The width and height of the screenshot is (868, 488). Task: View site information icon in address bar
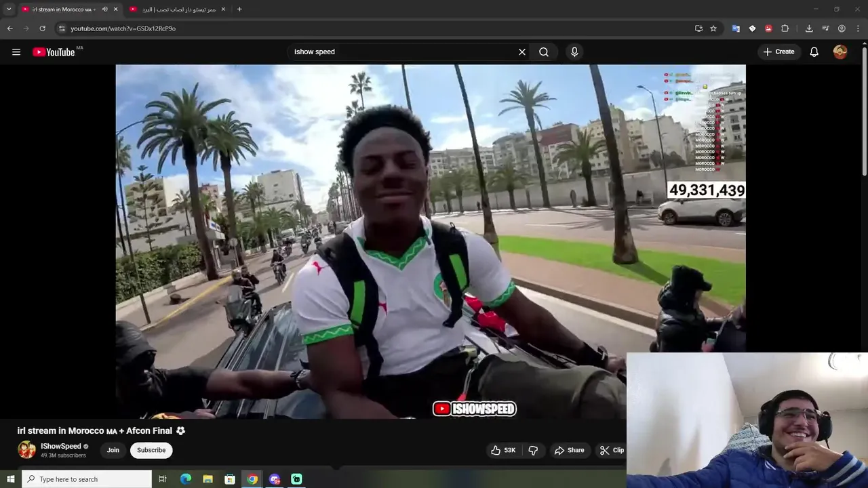62,28
